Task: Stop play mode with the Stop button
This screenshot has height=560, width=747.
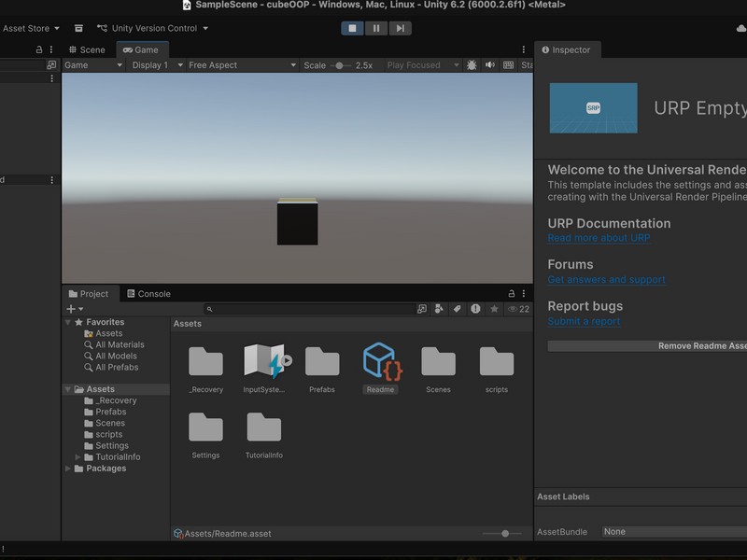Action: (x=352, y=28)
